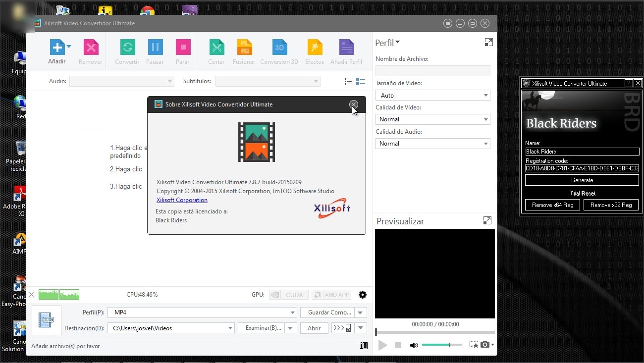Open the Calidad de Vídeo dropdown
This screenshot has height=363, width=644.
(x=433, y=119)
